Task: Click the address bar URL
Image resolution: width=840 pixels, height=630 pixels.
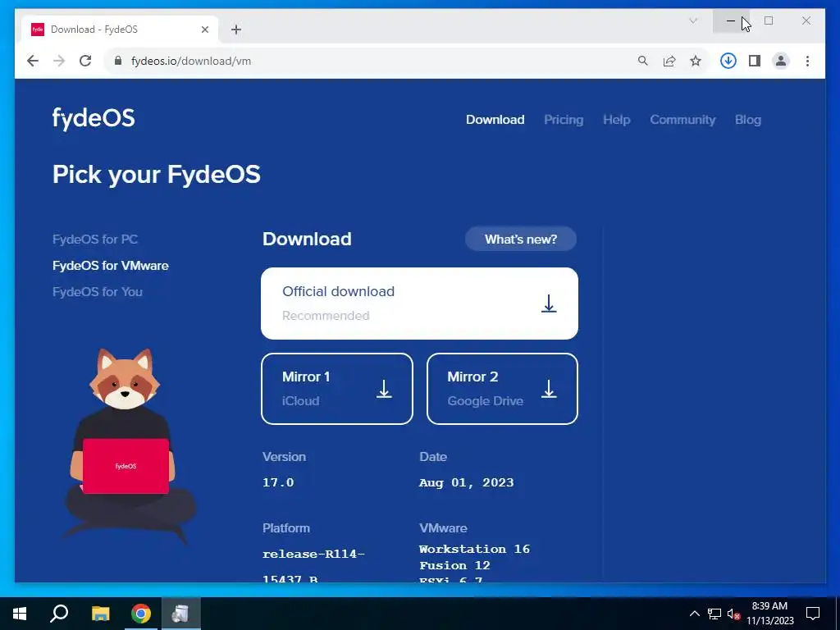Action: point(190,61)
